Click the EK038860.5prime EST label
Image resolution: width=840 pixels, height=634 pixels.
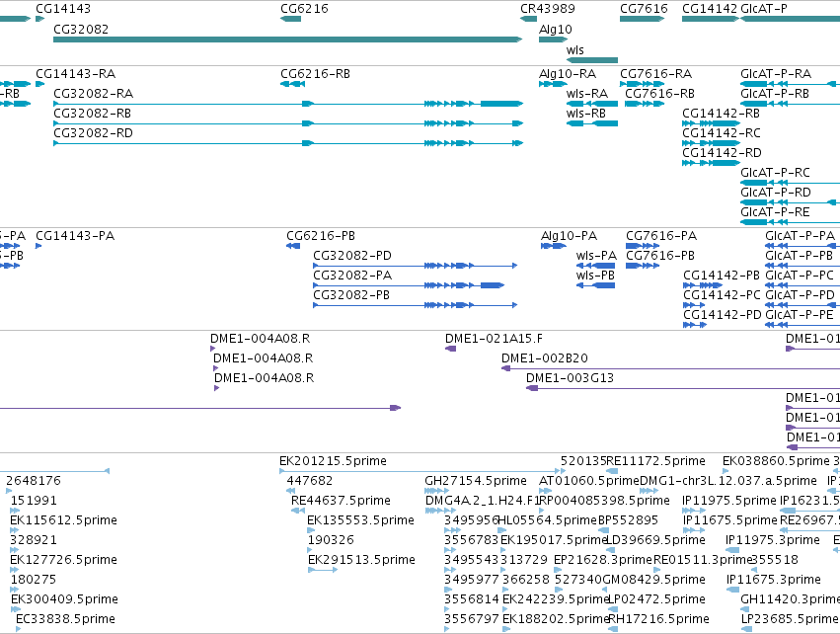click(776, 461)
